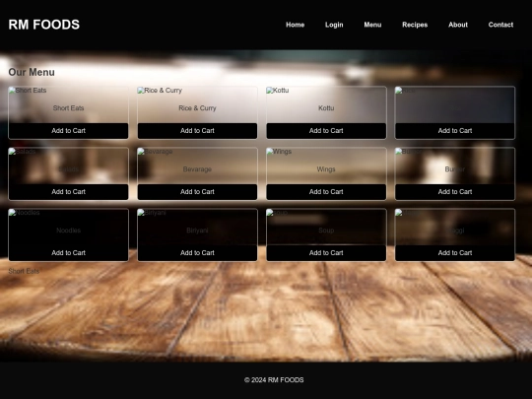Add Noodles to the cart
The height and width of the screenshot is (399, 532).
pyautogui.click(x=69, y=253)
